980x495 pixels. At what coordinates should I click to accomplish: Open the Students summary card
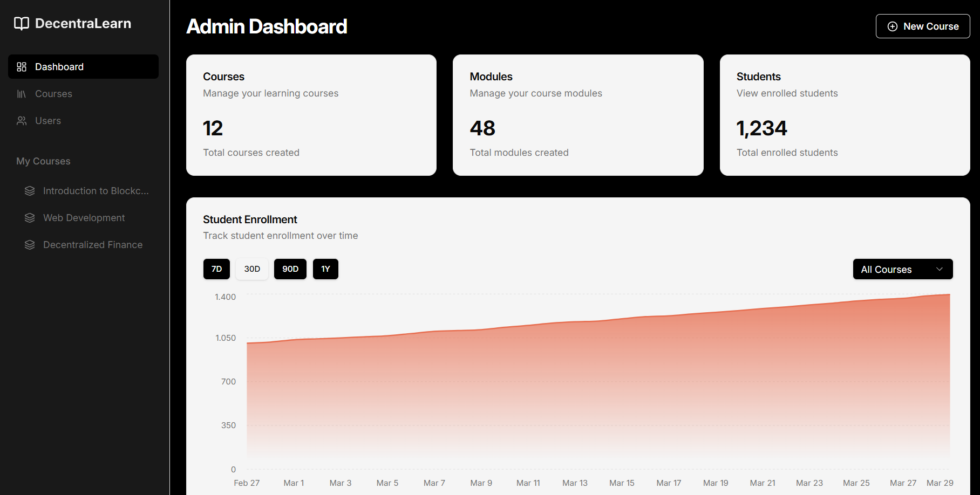click(x=845, y=115)
